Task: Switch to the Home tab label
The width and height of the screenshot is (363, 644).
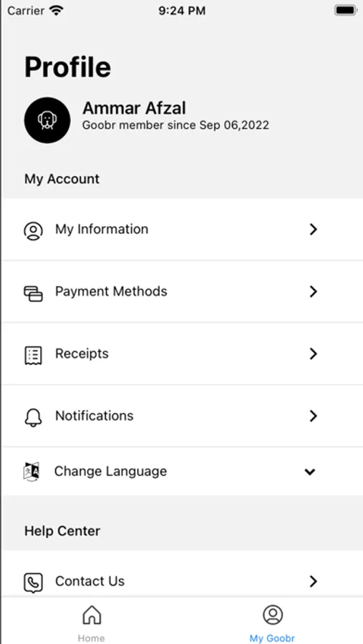Action: click(x=91, y=638)
